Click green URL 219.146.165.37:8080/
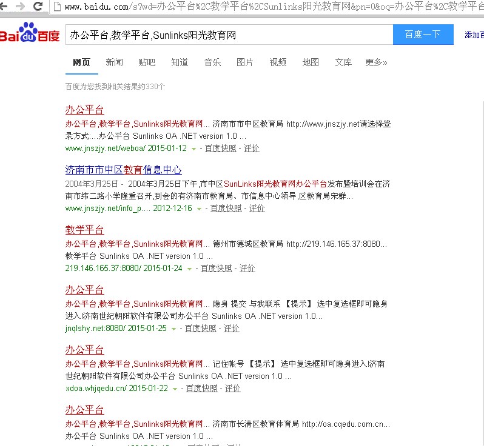Screen dimensions: 484x448 pyautogui.click(x=103, y=269)
